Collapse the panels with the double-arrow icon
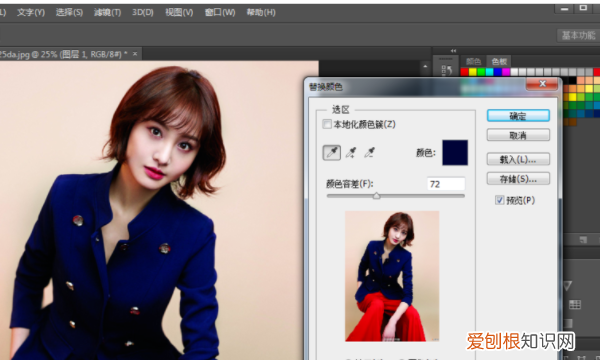The width and height of the screenshot is (600, 360). pyautogui.click(x=453, y=51)
